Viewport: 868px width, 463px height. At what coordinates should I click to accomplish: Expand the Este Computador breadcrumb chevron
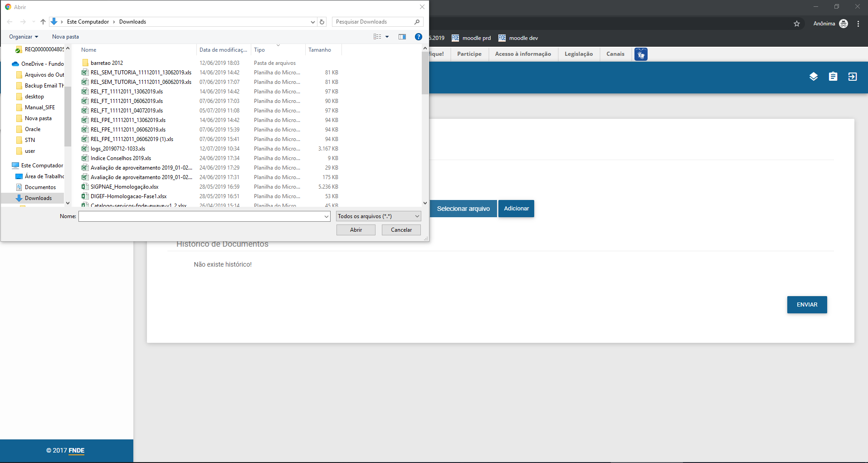click(x=113, y=22)
